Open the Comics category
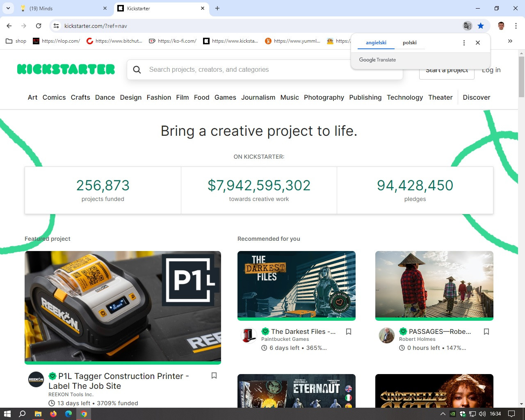Screen dimensions: 525x420 point(54,97)
